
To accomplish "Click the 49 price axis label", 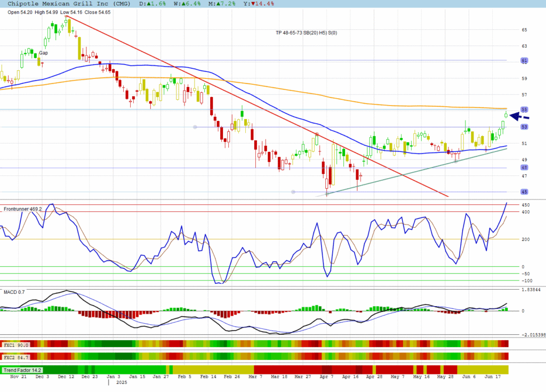I will [x=525, y=159].
